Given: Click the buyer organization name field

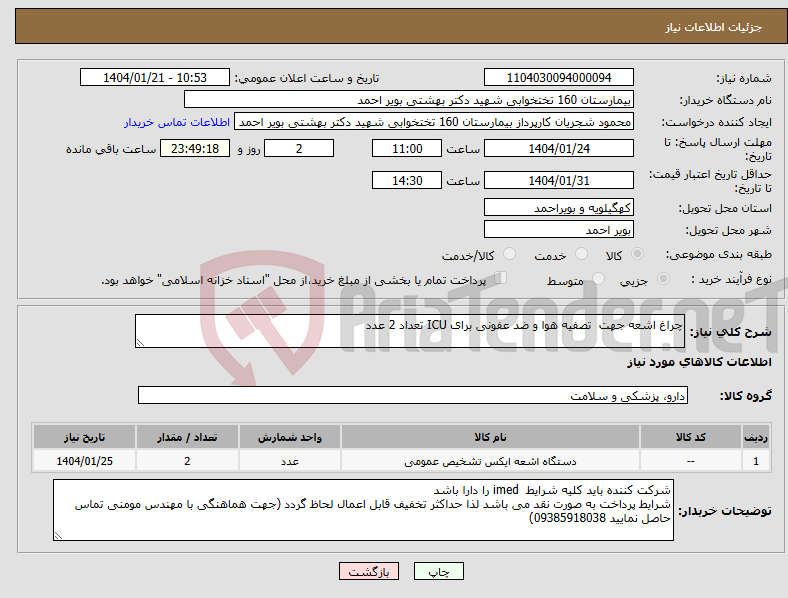Looking at the screenshot, I should [409, 99].
